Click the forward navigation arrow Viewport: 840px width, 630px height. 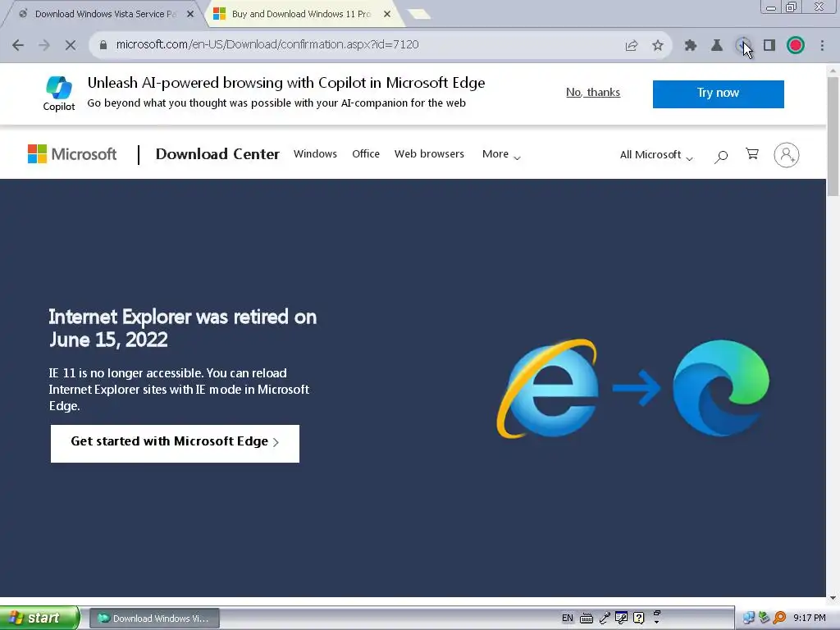click(44, 45)
